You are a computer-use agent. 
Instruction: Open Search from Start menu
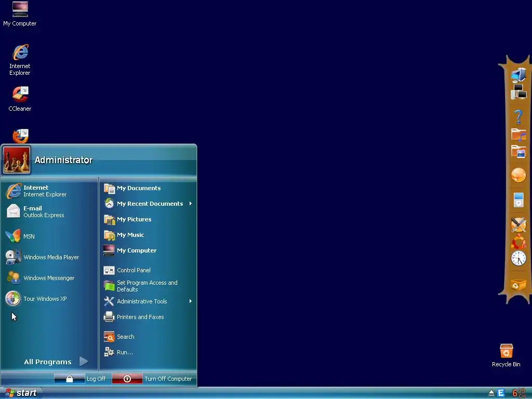[148, 337]
